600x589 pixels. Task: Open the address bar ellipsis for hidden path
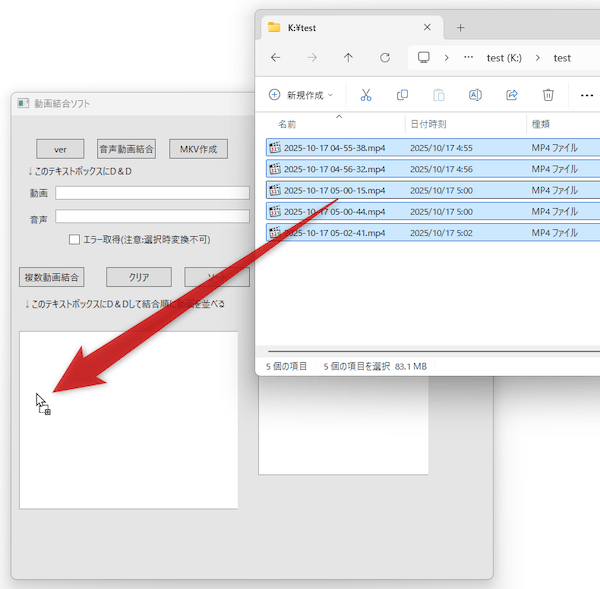tap(468, 57)
